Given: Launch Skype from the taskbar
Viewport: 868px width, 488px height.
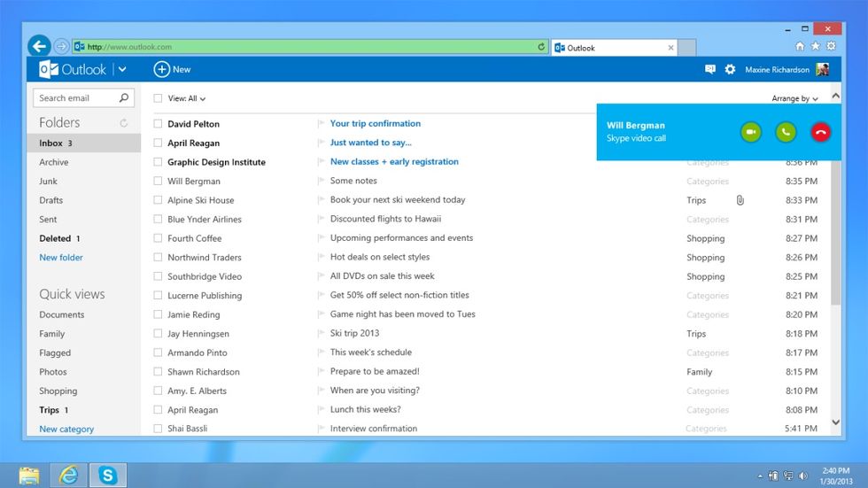Looking at the screenshot, I should click(x=108, y=476).
